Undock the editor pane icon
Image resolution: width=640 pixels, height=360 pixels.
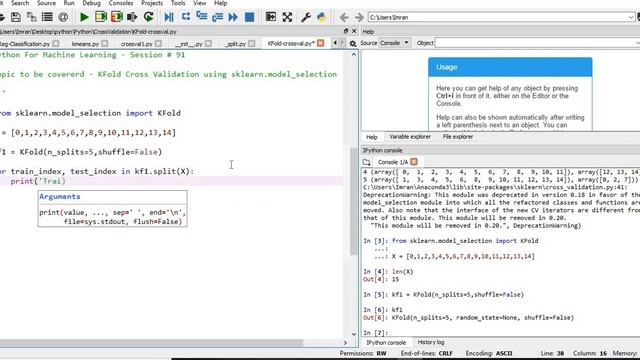click(x=346, y=31)
